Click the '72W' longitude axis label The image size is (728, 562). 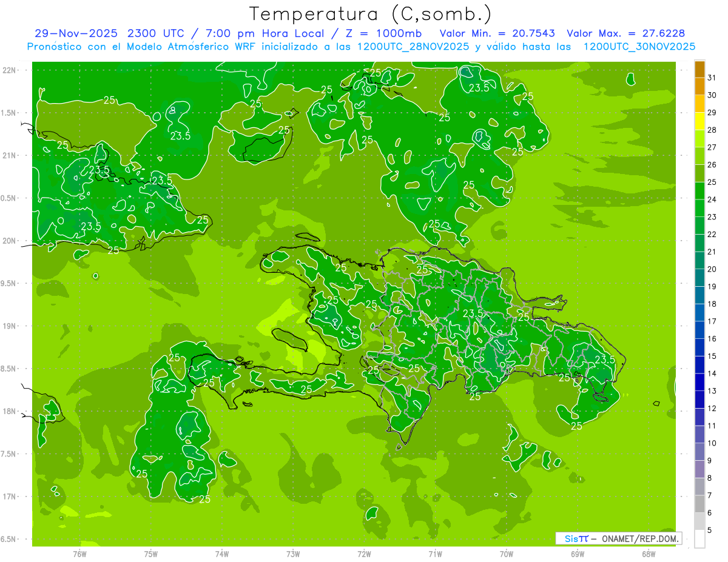(x=364, y=554)
